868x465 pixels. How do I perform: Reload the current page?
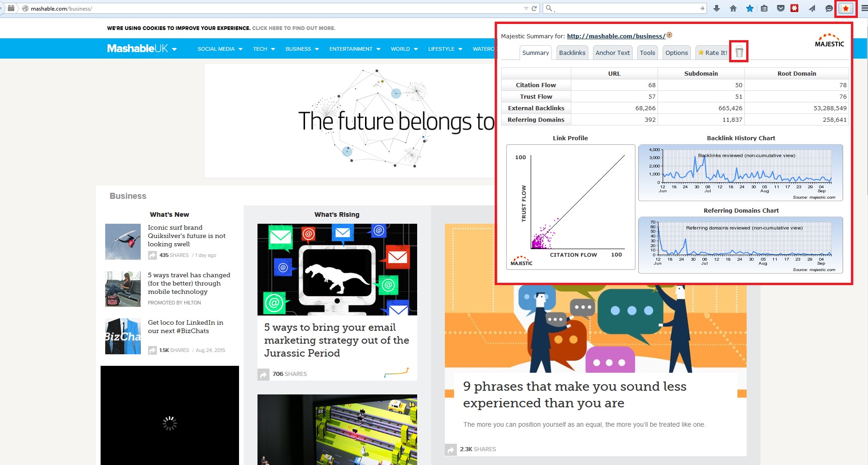click(x=534, y=8)
